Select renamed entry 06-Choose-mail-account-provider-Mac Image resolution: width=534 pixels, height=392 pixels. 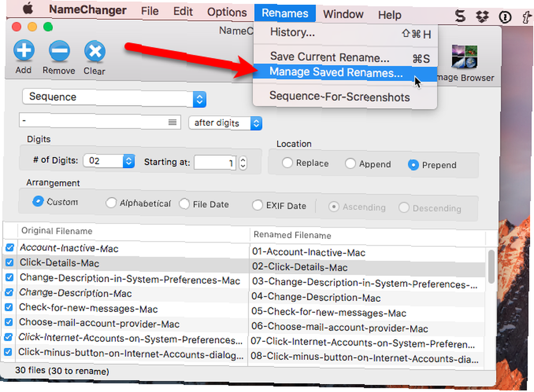(340, 327)
